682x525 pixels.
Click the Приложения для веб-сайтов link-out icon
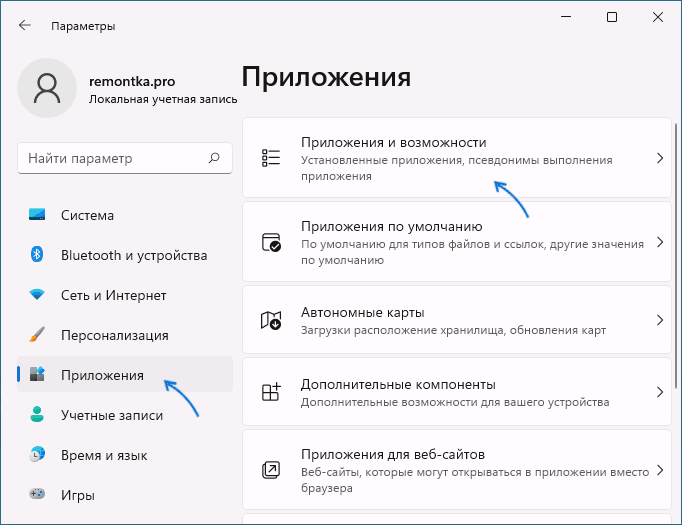coord(271,470)
